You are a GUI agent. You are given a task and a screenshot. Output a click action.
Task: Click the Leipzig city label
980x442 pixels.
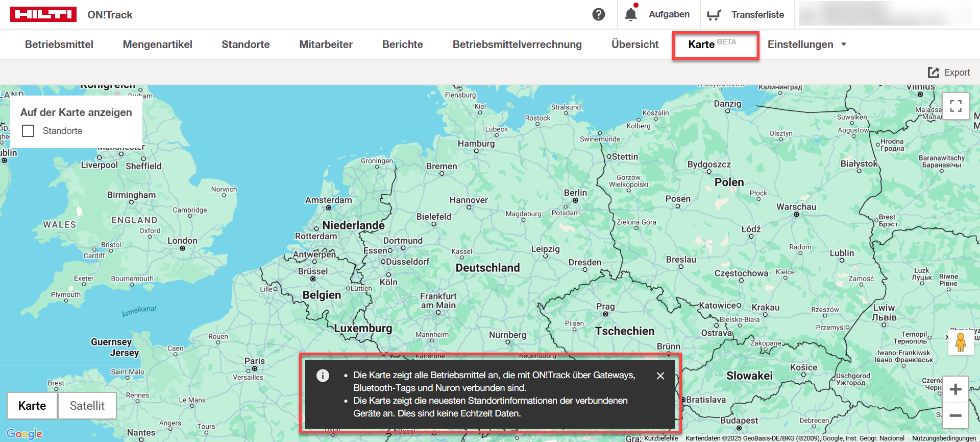coord(545,249)
